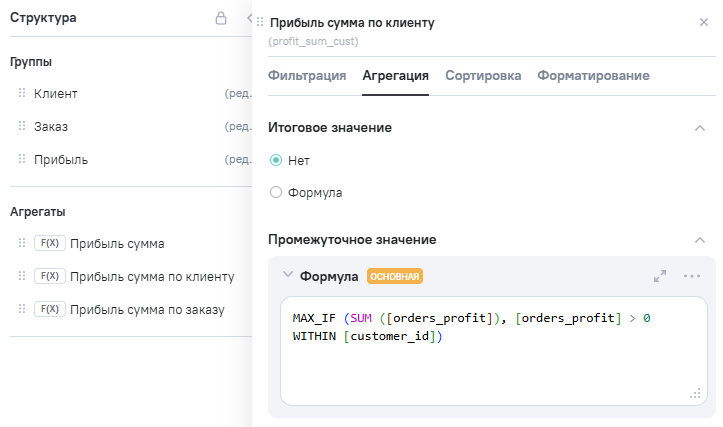Close the Прибыль сумма по клиенту panel
723x427 pixels.
click(703, 22)
